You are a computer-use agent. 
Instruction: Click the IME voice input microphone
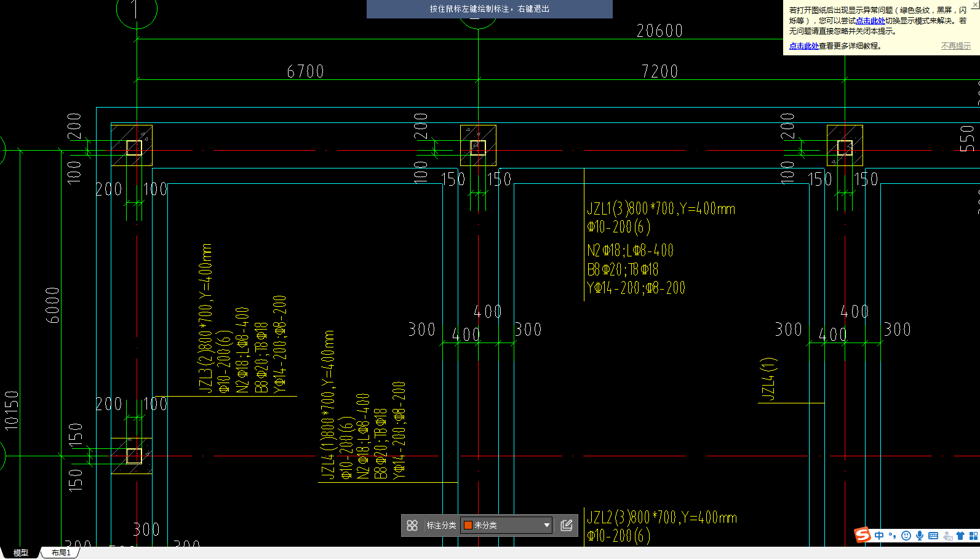920,536
